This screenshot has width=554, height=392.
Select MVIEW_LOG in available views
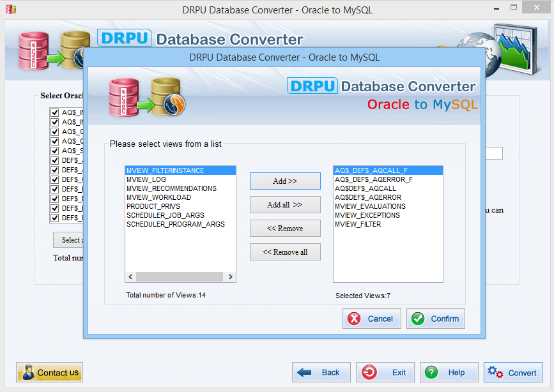point(180,180)
